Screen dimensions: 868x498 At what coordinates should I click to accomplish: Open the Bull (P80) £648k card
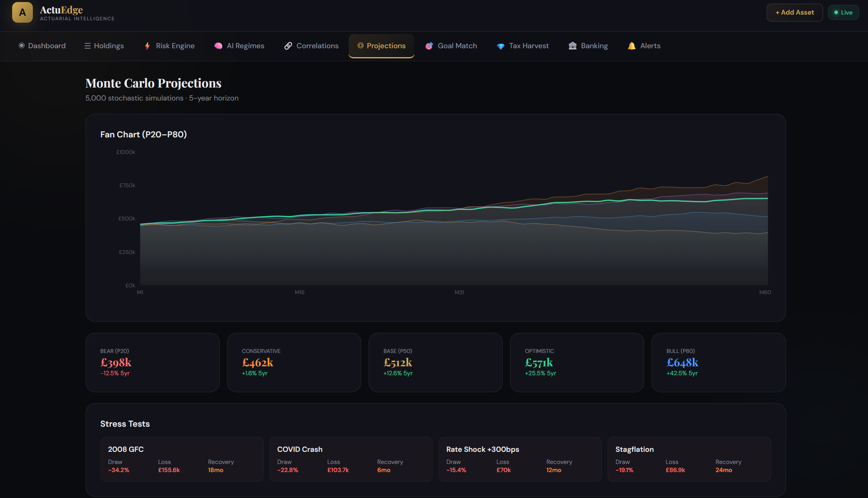tap(718, 362)
